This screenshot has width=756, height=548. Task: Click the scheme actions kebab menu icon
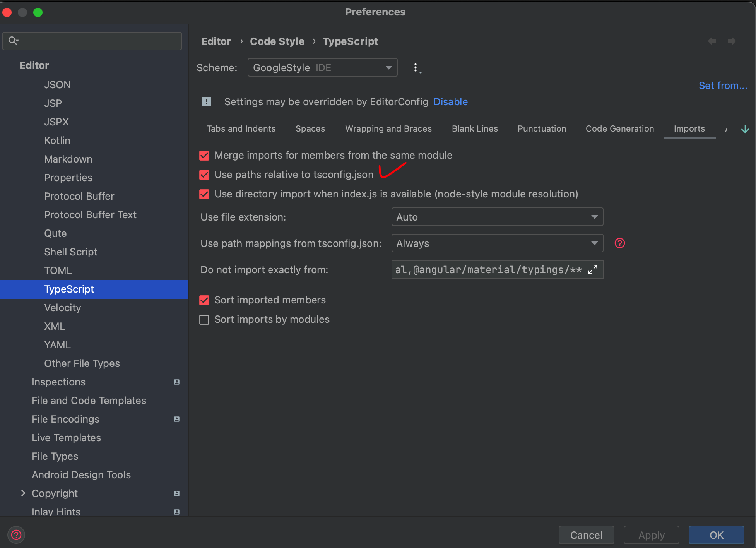416,68
